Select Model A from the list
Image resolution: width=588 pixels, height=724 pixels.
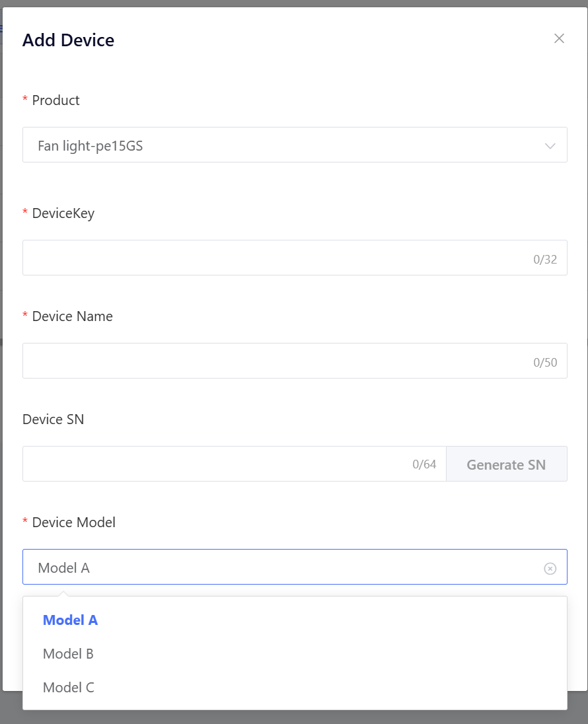(x=70, y=620)
